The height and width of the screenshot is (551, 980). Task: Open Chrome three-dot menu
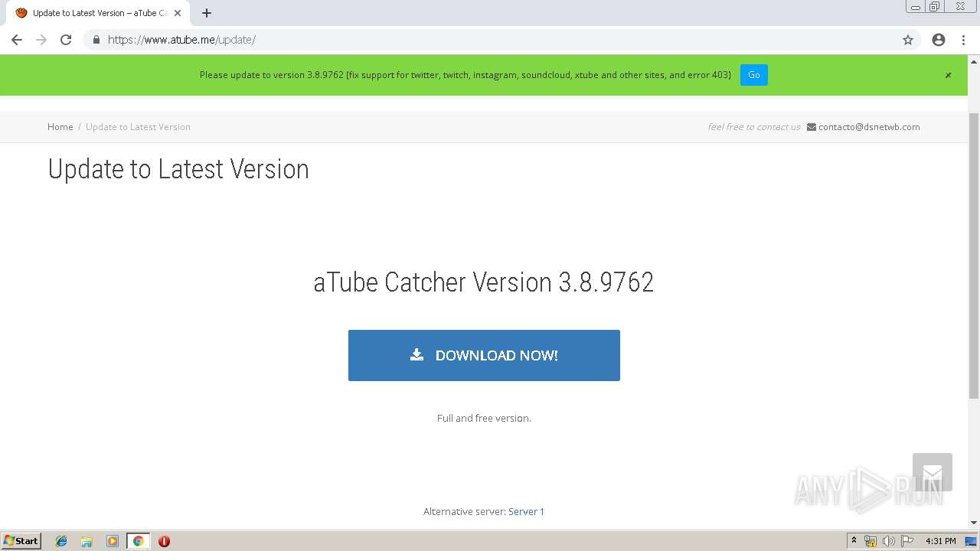click(x=963, y=40)
